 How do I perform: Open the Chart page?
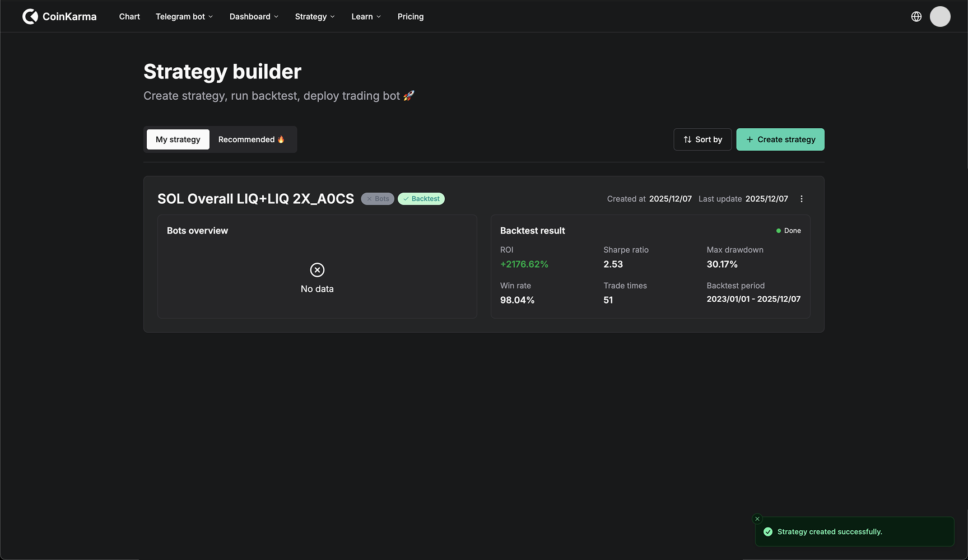click(129, 17)
